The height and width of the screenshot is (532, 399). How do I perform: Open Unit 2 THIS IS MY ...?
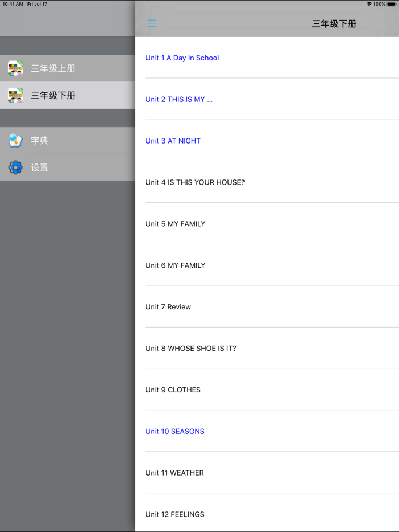pyautogui.click(x=267, y=99)
